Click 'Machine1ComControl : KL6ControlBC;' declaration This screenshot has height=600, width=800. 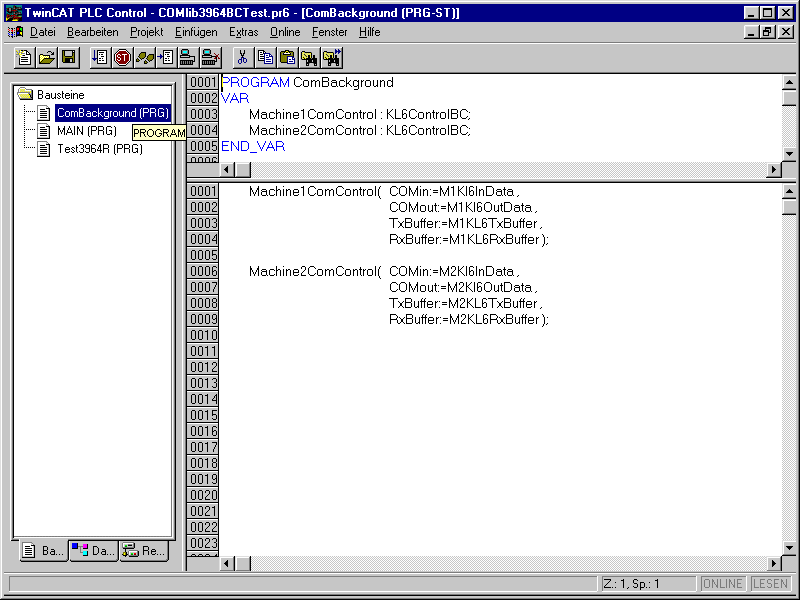[x=360, y=115]
